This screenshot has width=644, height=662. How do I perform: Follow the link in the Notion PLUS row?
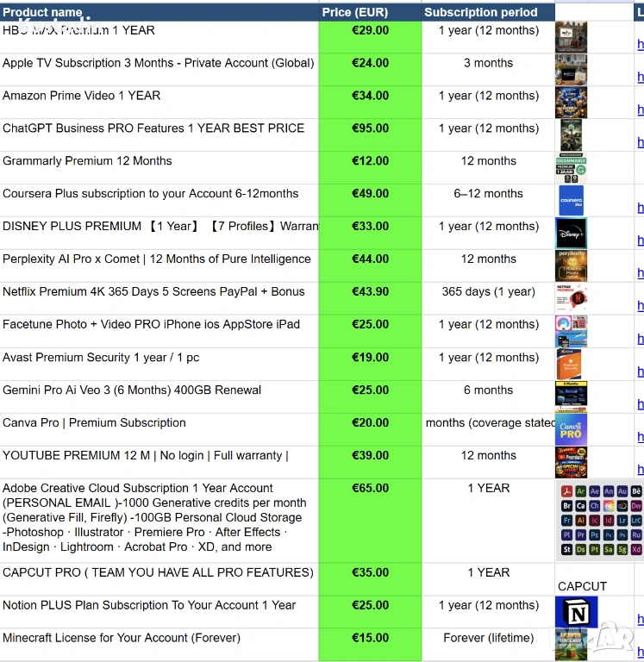point(640,619)
